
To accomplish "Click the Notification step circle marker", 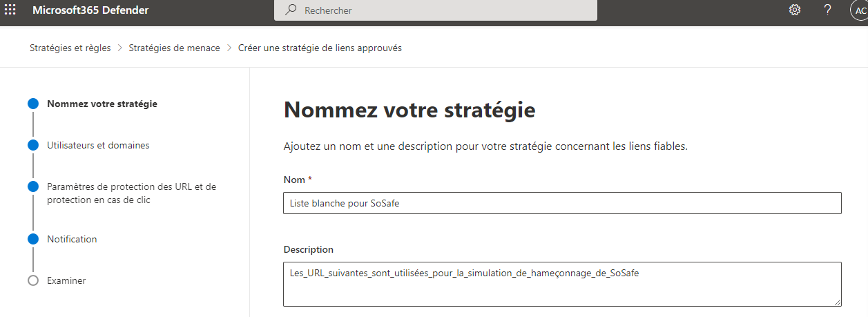I will pos(33,240).
